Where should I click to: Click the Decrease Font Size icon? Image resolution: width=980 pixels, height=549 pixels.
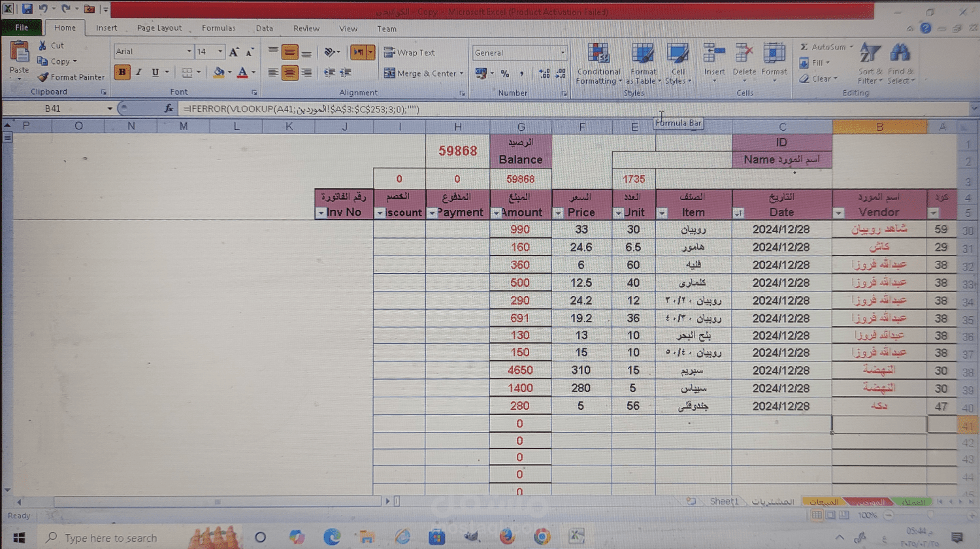(x=250, y=52)
